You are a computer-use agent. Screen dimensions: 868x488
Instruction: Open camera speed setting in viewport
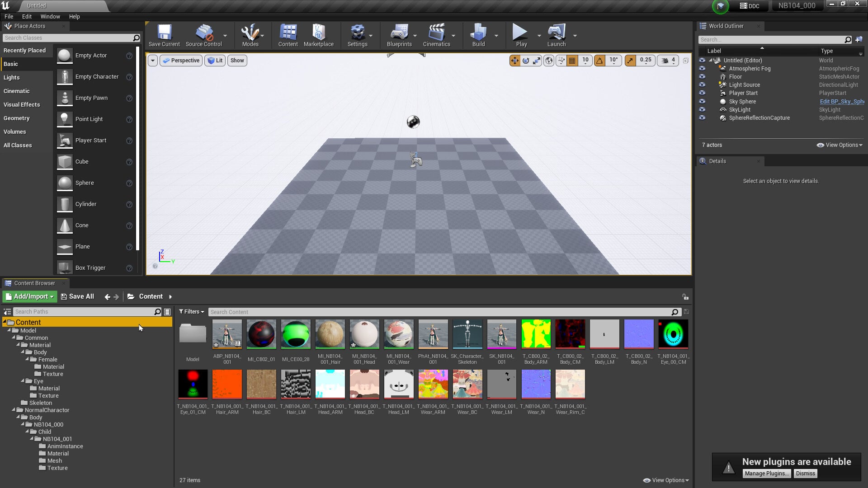click(669, 61)
